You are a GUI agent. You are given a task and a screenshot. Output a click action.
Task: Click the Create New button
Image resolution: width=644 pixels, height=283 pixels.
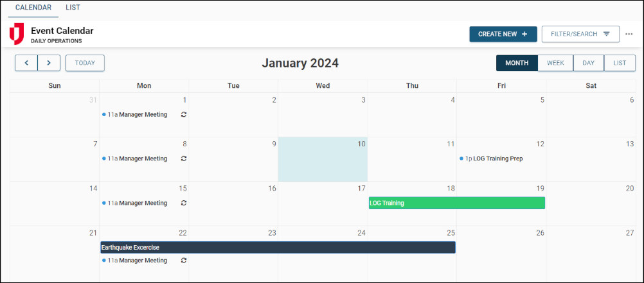[x=503, y=34]
